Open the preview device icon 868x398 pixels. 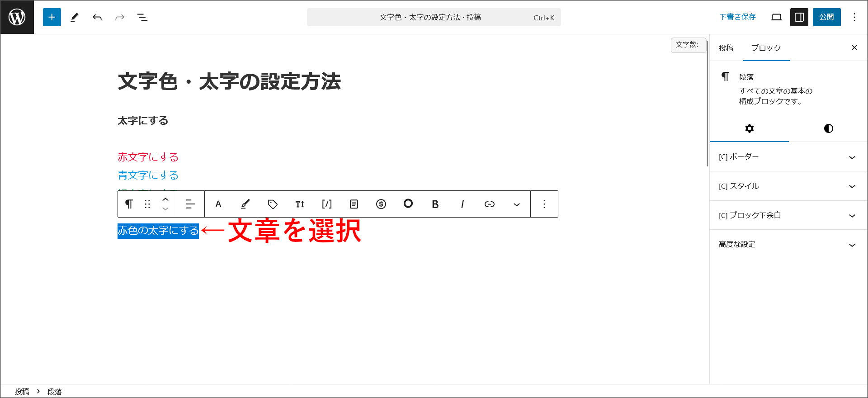coord(777,17)
